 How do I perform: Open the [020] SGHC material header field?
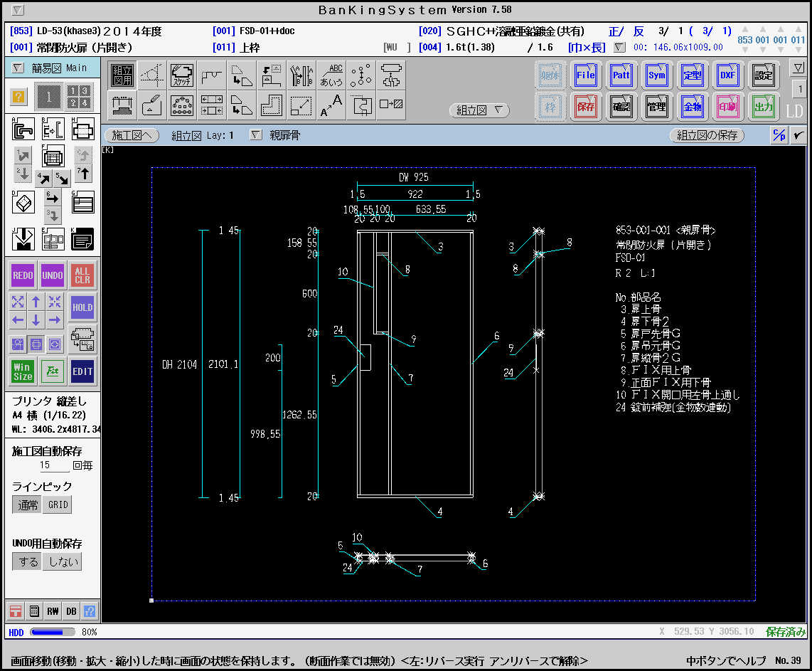[x=501, y=31]
